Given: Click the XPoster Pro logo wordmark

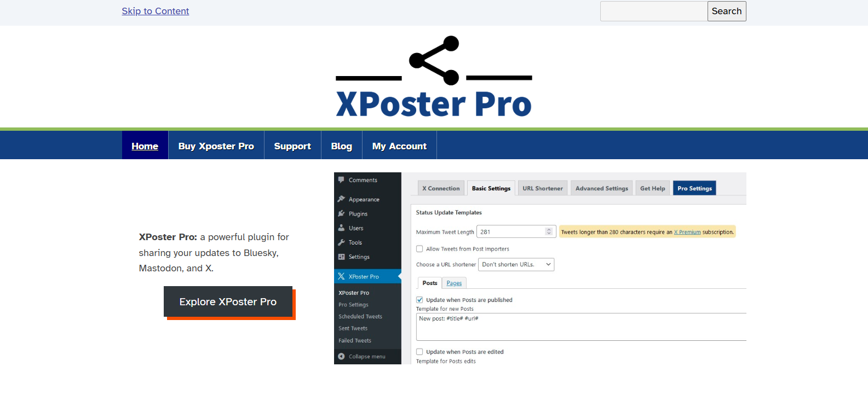Looking at the screenshot, I should coord(434,104).
